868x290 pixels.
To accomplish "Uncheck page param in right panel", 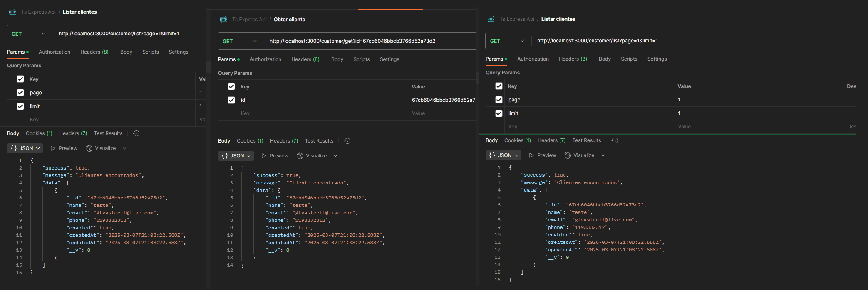I will (x=499, y=100).
